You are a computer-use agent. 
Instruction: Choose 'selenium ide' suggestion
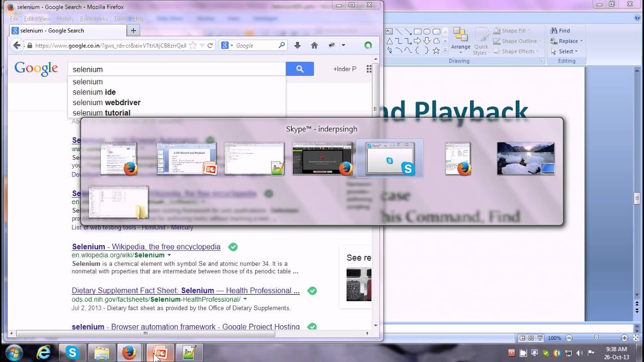tap(94, 92)
